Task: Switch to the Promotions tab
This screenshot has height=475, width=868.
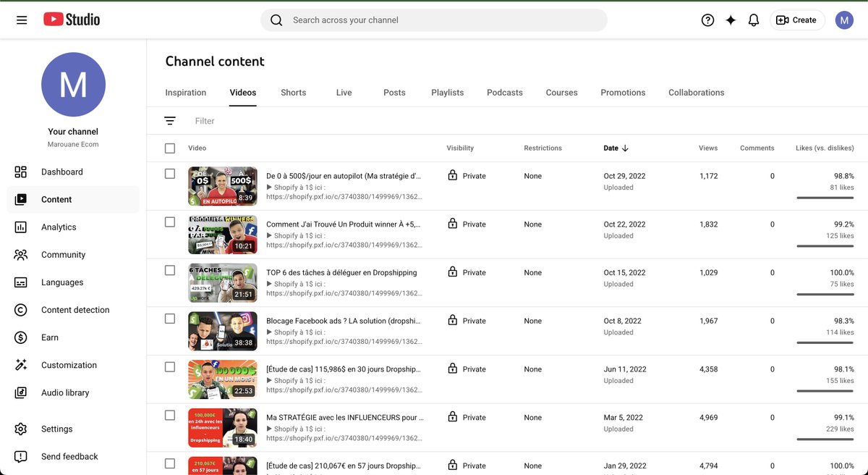Action: 623,93
